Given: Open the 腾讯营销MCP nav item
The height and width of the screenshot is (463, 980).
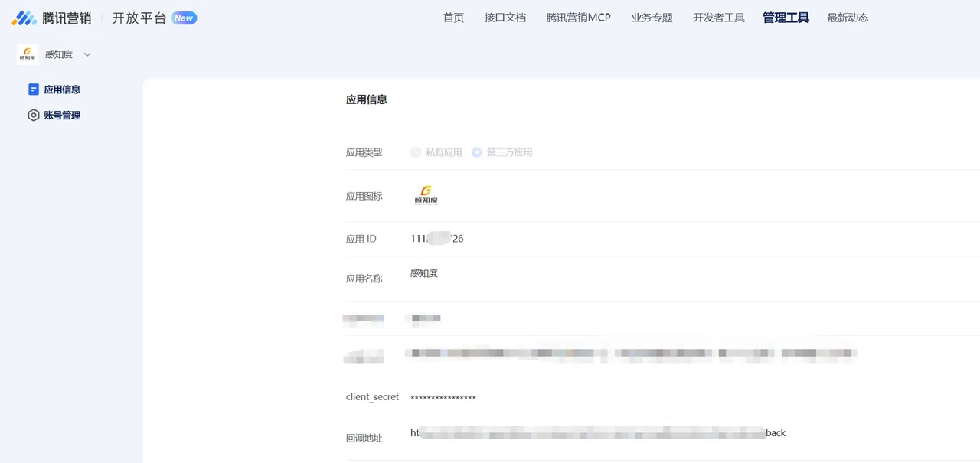Looking at the screenshot, I should 579,18.
